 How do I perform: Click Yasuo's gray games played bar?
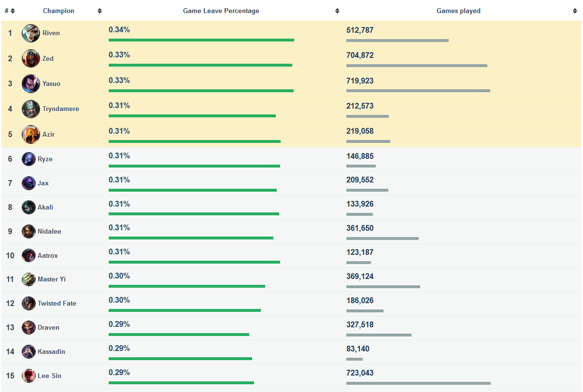click(418, 91)
